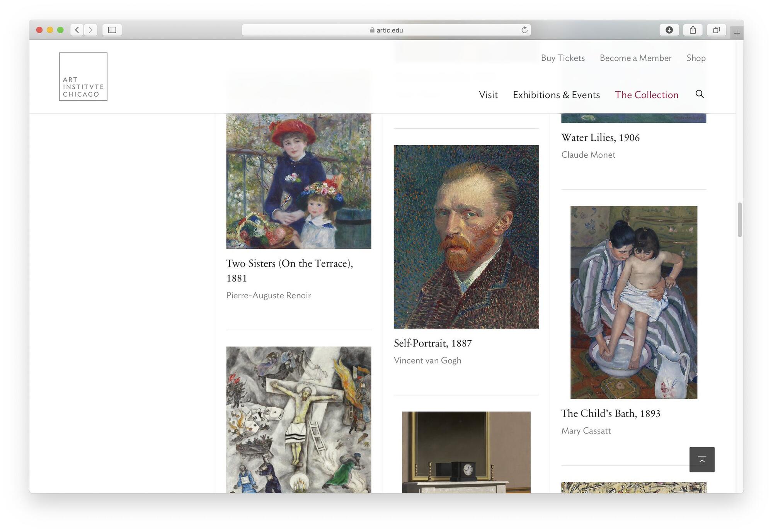Click the Buy Tickets link
This screenshot has height=532, width=773.
tap(563, 58)
